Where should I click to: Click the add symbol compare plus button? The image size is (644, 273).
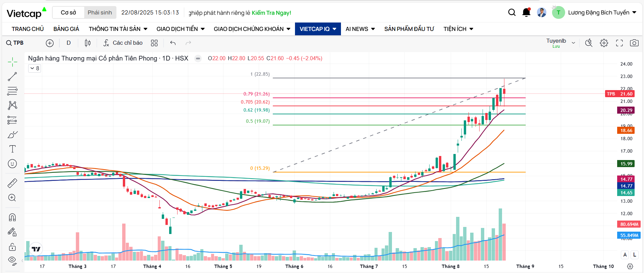50,43
